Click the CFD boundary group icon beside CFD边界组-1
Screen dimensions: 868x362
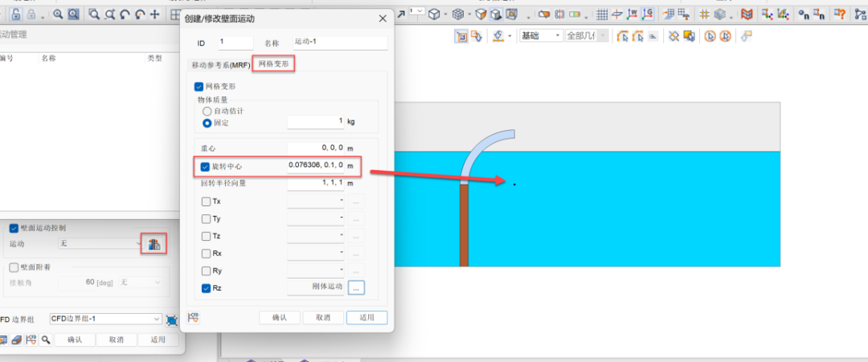point(172,319)
